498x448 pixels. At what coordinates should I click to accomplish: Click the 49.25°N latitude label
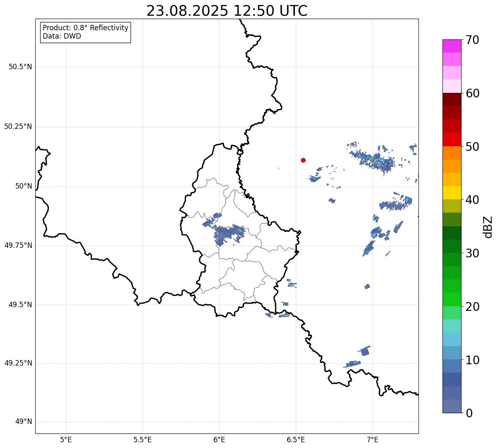click(x=18, y=363)
